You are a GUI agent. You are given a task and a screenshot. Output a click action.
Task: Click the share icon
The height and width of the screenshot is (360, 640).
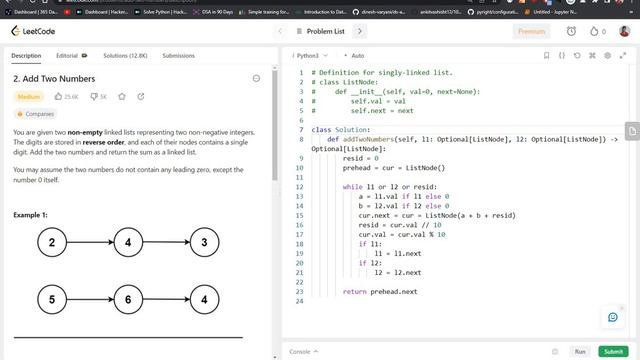coord(141,97)
